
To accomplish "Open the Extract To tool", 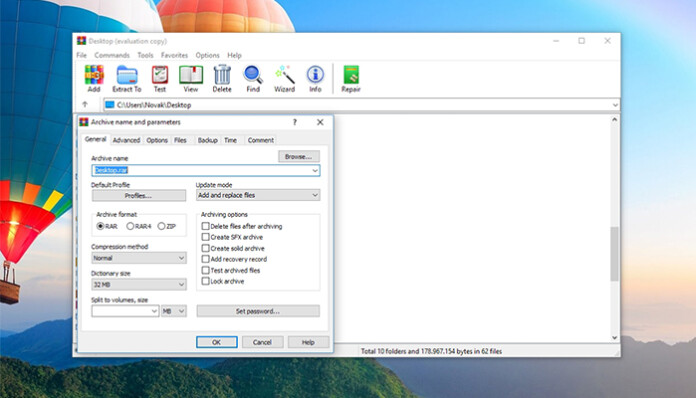I will [127, 79].
